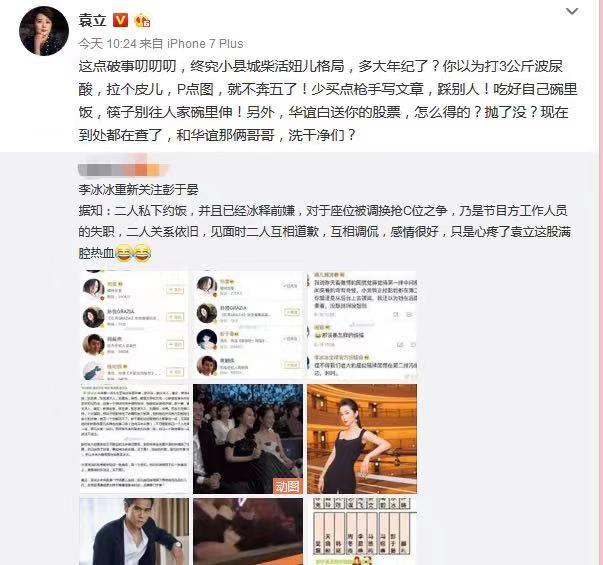Open the blurry dark red thumbnail
Screen dimensions: 603x565
(x=248, y=532)
